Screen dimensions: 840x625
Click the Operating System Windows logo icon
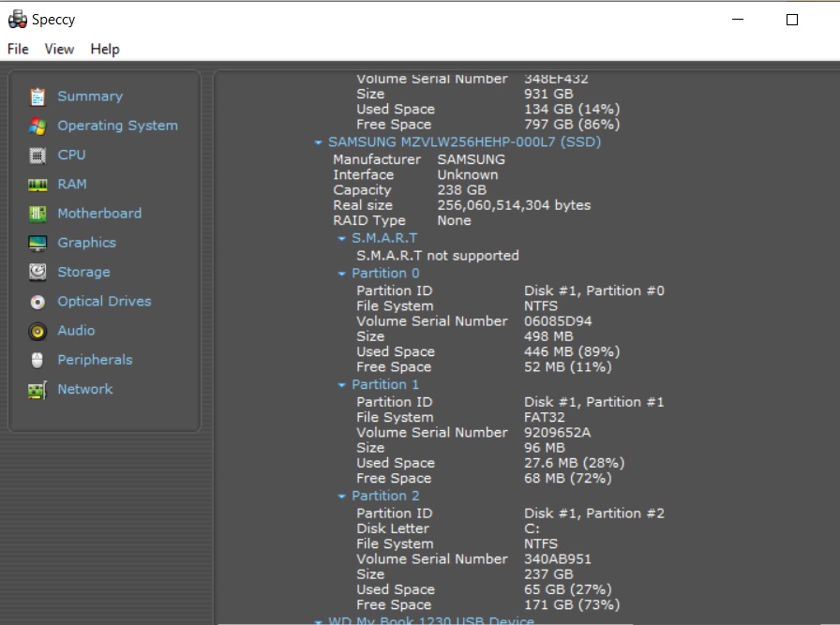click(x=37, y=126)
